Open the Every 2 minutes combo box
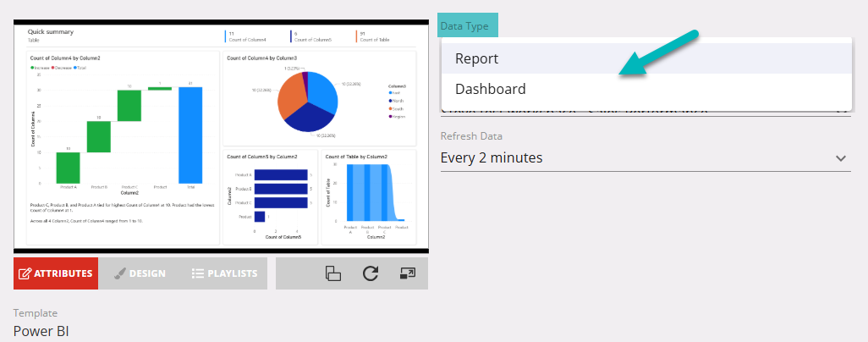The height and width of the screenshot is (342, 868). coord(646,158)
